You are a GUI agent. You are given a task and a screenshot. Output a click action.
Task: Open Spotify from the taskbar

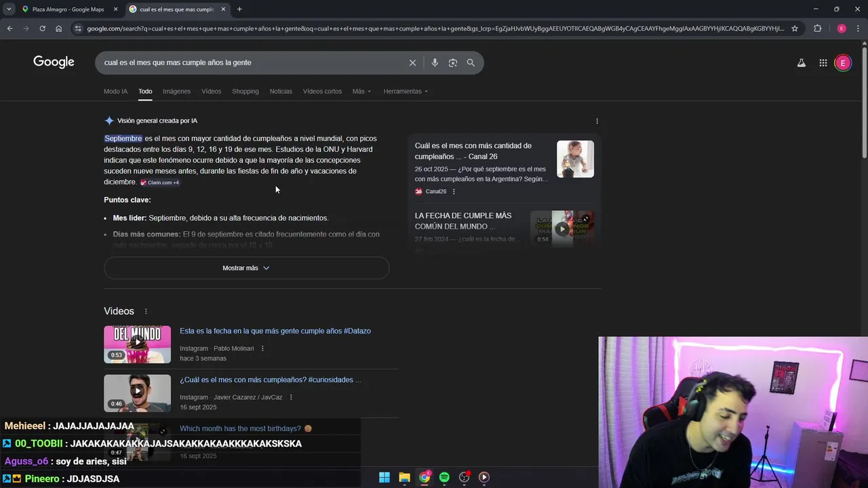coord(444,477)
